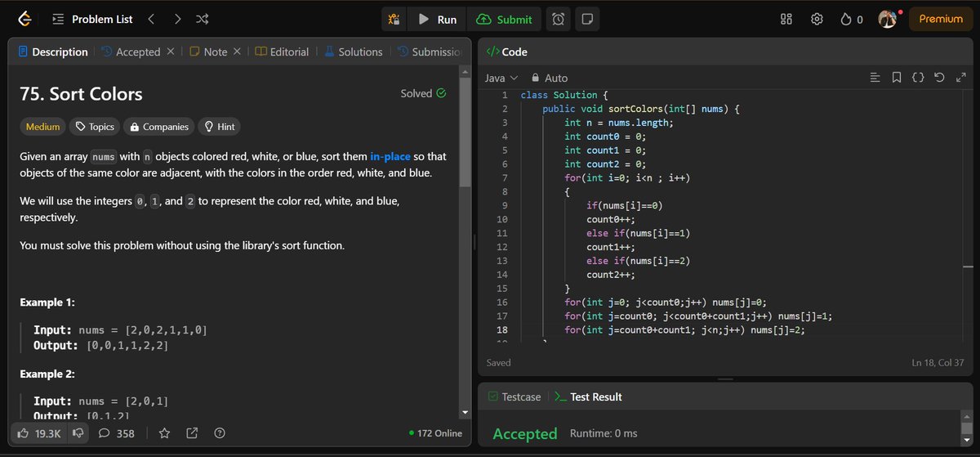Switch to the Testcase tab
The width and height of the screenshot is (980, 457).
pos(514,397)
